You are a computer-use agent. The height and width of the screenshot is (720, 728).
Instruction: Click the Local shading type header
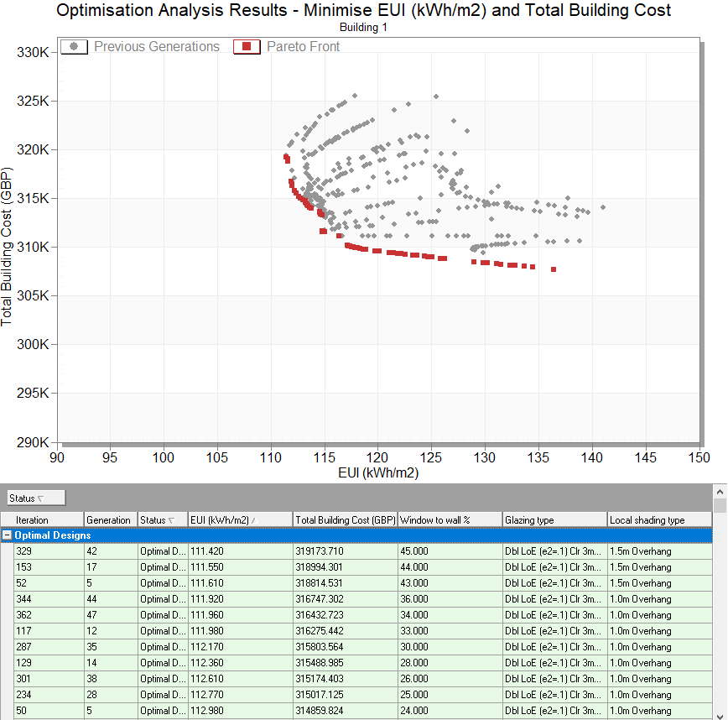click(x=658, y=520)
